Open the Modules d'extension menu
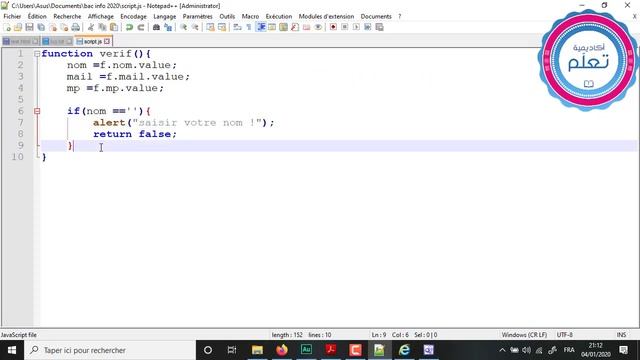 coord(327,16)
